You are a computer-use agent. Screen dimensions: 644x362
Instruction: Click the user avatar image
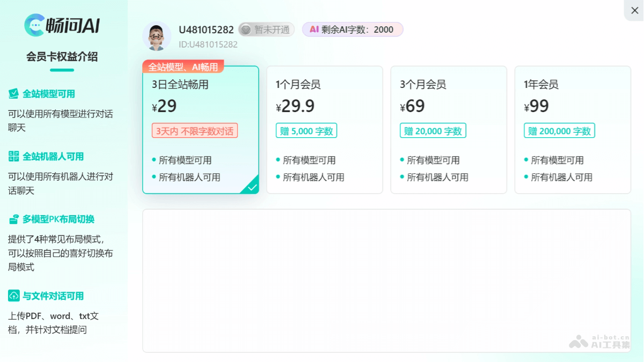156,36
